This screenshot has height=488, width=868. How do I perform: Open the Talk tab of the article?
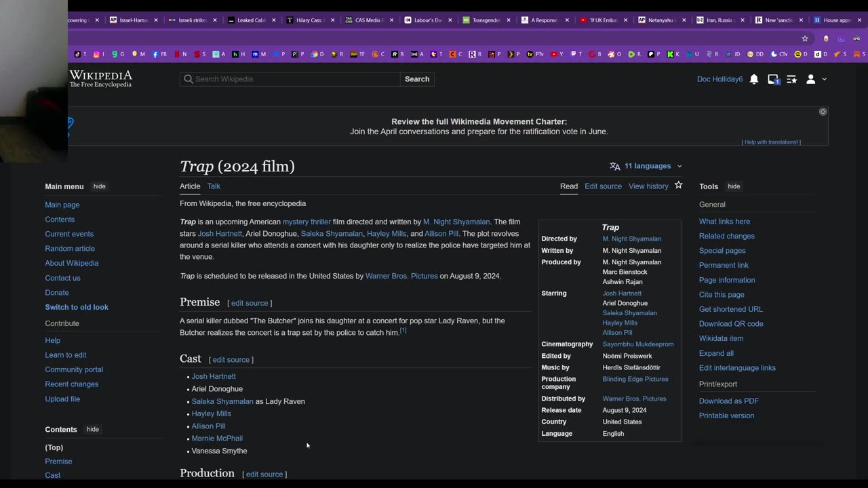coord(214,186)
